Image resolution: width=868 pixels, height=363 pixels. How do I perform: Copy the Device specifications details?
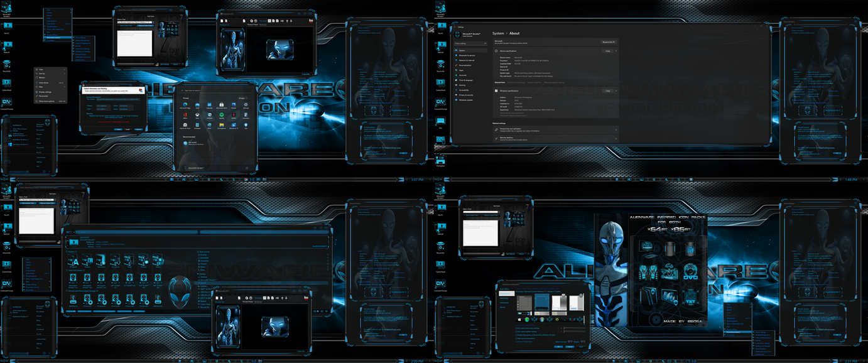pyautogui.click(x=608, y=51)
